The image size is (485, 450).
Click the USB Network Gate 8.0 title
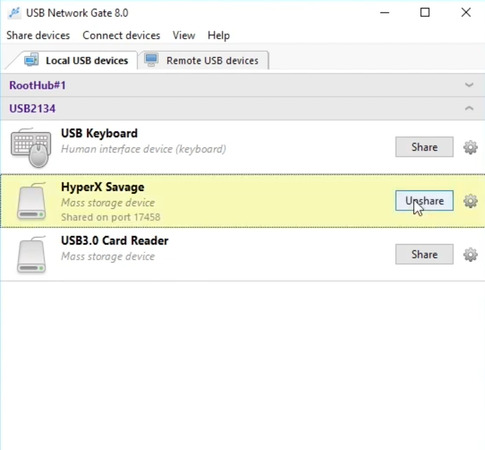pyautogui.click(x=77, y=13)
